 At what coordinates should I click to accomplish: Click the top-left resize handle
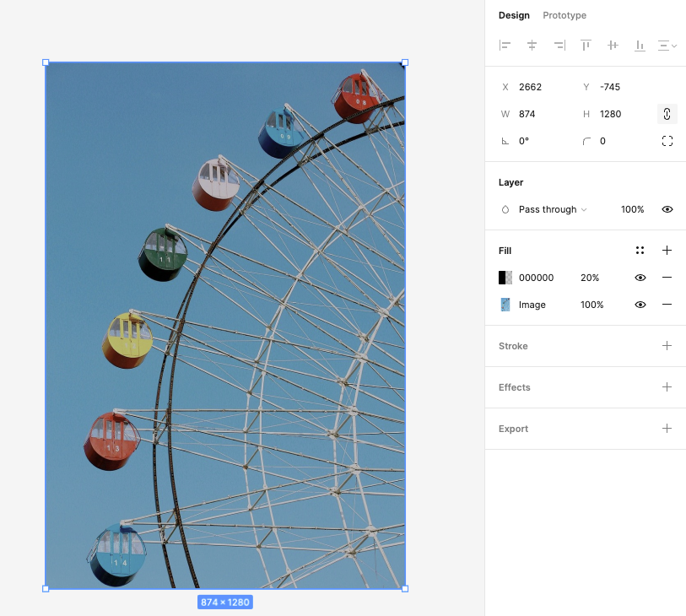pyautogui.click(x=46, y=62)
